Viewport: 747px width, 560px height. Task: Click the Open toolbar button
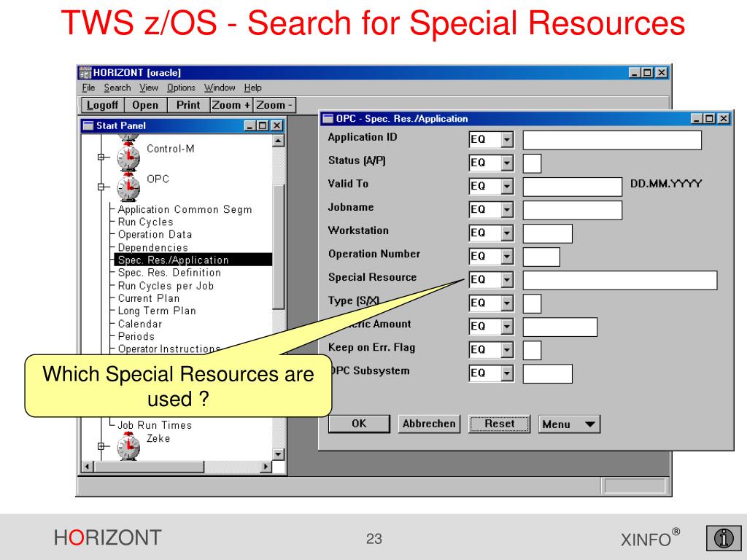pyautogui.click(x=145, y=105)
